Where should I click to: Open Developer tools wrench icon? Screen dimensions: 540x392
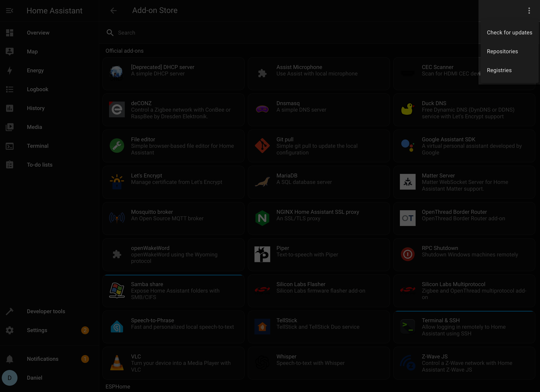[x=9, y=311]
